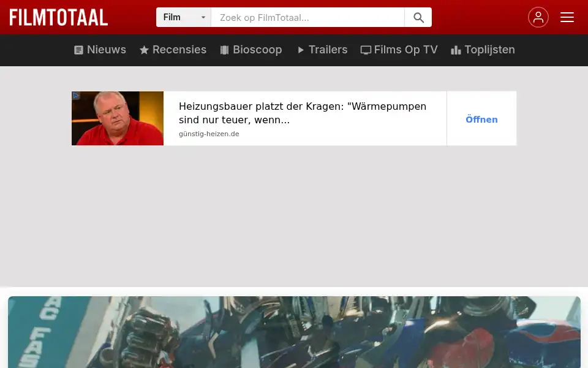Click the ad photo of the man in the red shirt
The width and height of the screenshot is (588, 368).
coord(118,118)
